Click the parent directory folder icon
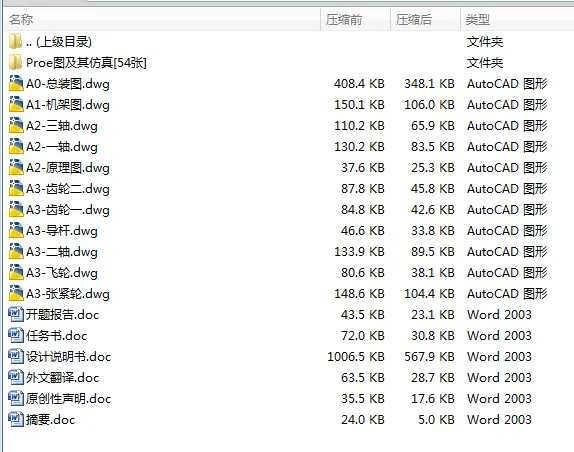Viewport: 574px width, 452px height. tap(15, 41)
